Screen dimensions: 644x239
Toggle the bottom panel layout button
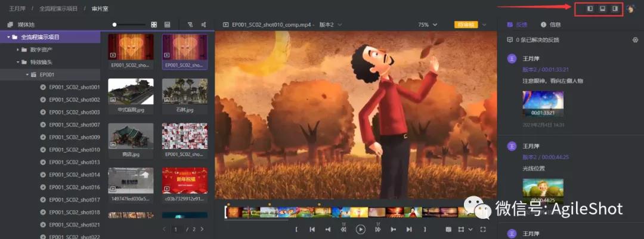click(x=602, y=9)
